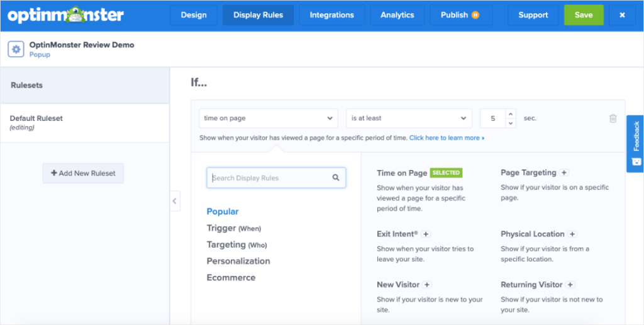Click the Returning Visitor rule title
The height and width of the screenshot is (325, 644).
[x=531, y=285]
